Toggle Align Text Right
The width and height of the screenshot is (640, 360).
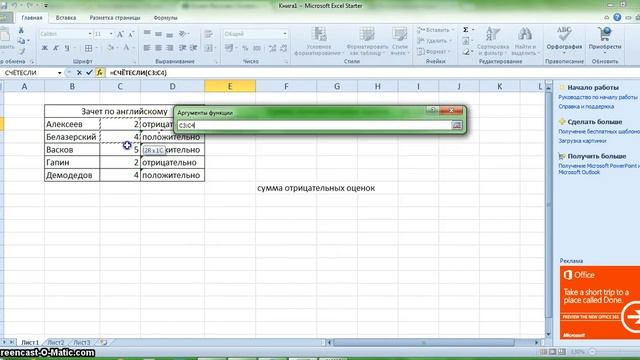[x=169, y=48]
